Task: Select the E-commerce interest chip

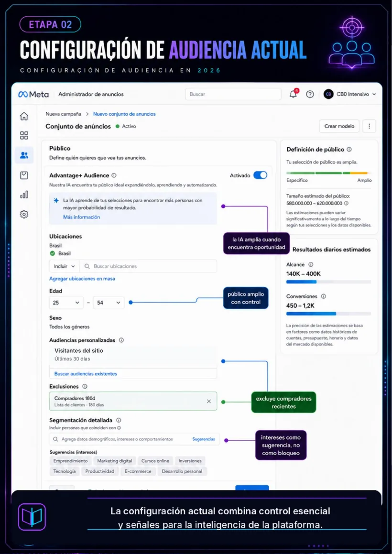Action: [x=138, y=471]
